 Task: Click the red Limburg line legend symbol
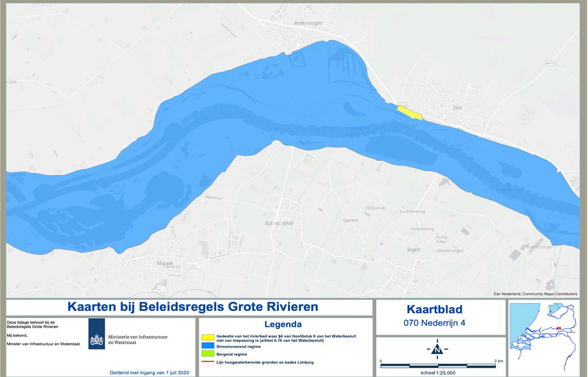pyautogui.click(x=207, y=362)
